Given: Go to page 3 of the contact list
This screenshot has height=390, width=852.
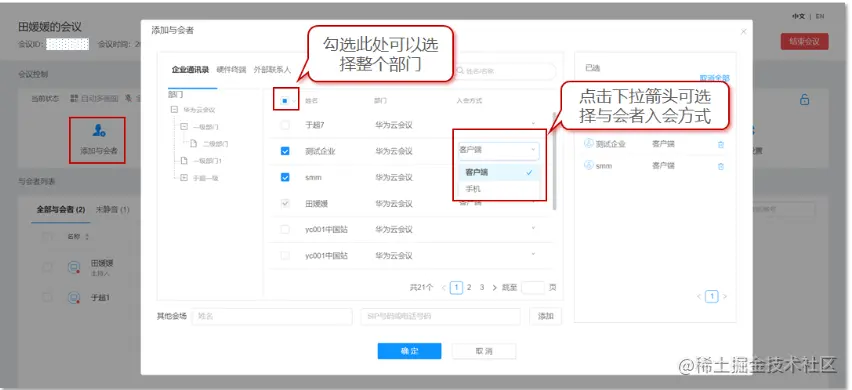Looking at the screenshot, I should tap(481, 287).
